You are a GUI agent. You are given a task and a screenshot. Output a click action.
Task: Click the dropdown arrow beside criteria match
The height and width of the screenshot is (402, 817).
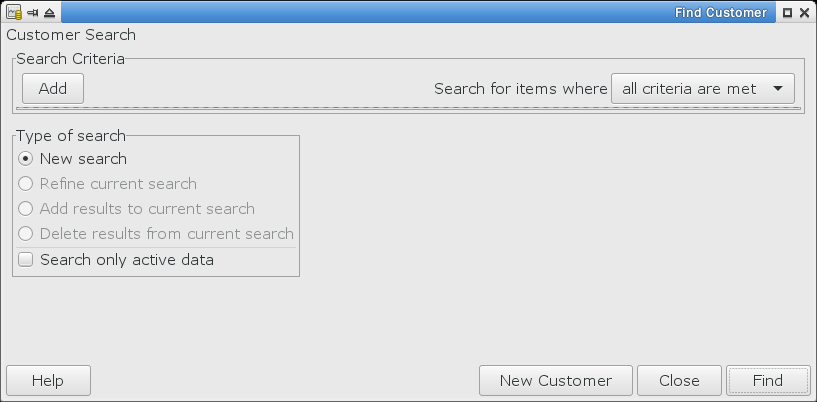tap(778, 89)
